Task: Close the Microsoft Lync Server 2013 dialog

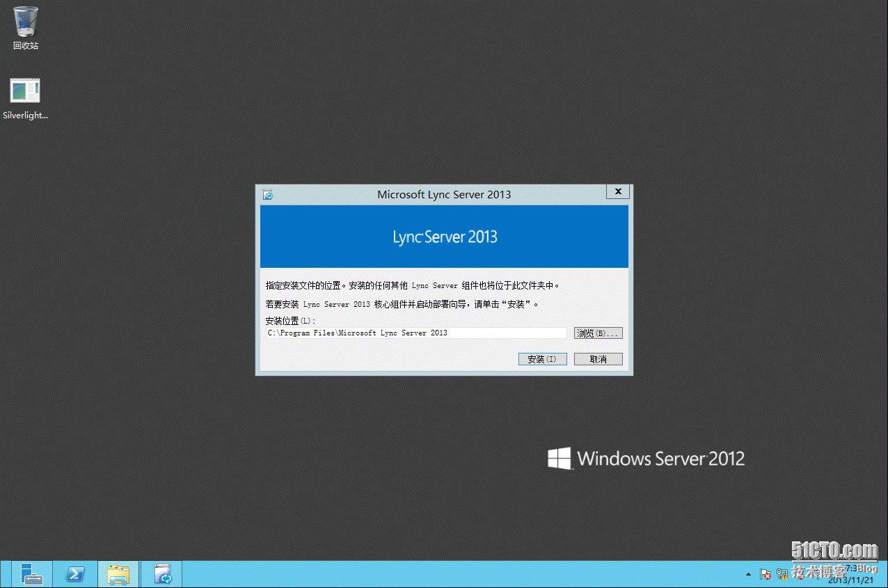Action: 618,192
